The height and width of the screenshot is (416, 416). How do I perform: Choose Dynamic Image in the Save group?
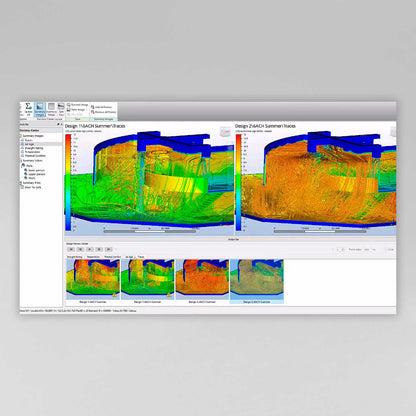coord(77,105)
